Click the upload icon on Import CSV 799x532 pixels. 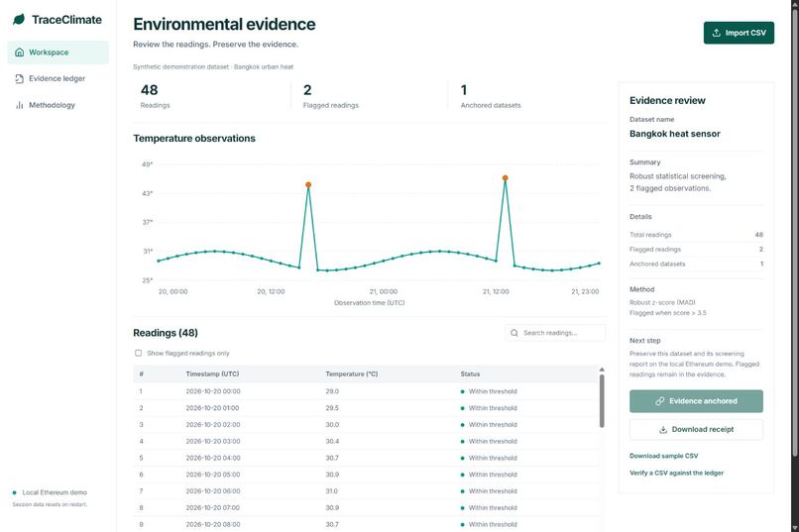click(716, 33)
